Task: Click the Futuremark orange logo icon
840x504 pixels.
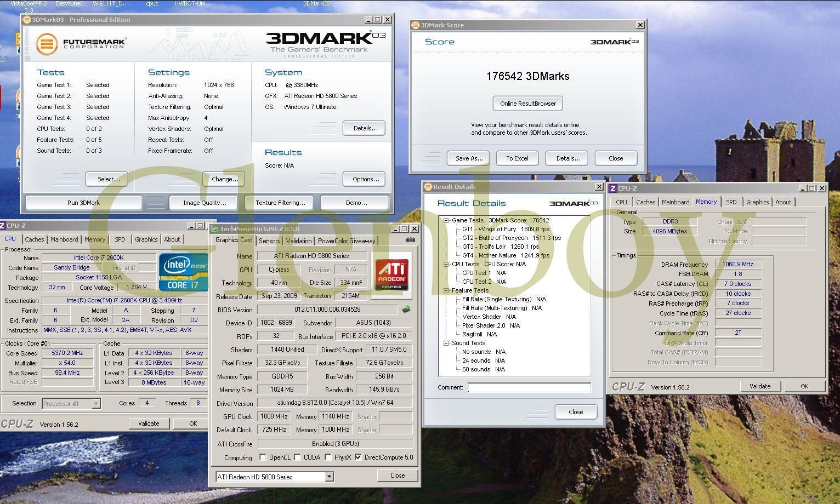Action: [x=47, y=44]
